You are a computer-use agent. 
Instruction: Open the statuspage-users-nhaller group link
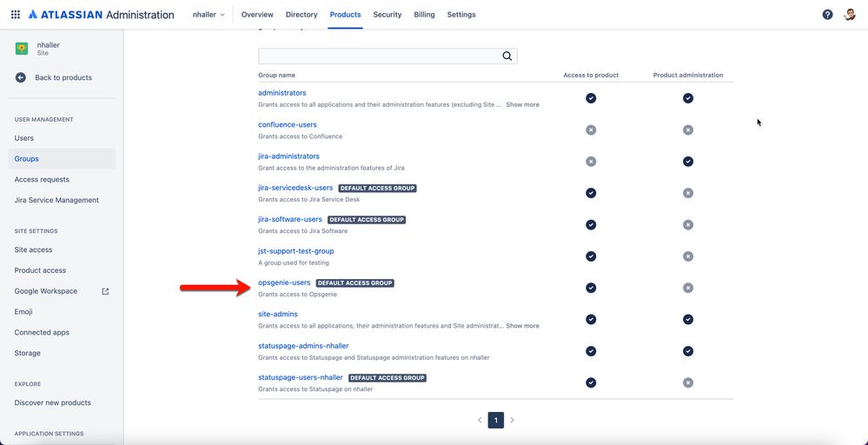pyautogui.click(x=300, y=377)
